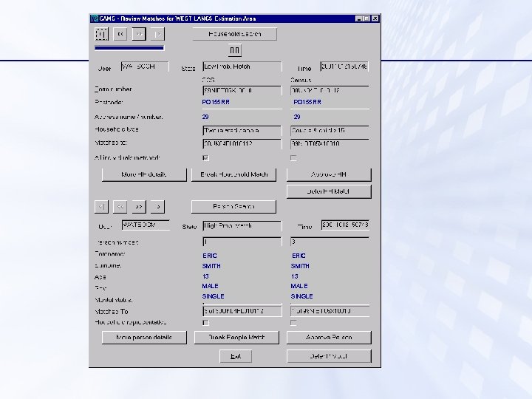Close the CAMS Review Matches window
Viewport: 532px width, 399px height.
375,18
